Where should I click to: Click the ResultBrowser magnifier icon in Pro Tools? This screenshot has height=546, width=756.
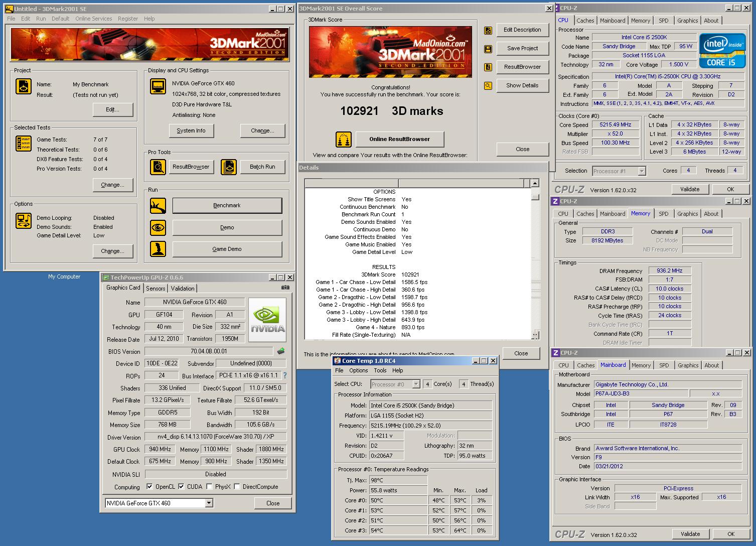click(158, 167)
